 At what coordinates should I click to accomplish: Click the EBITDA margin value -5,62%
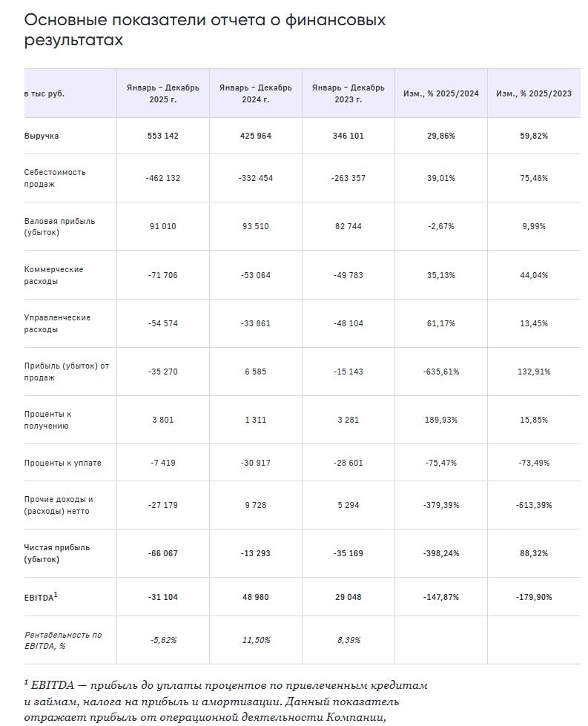(x=163, y=640)
